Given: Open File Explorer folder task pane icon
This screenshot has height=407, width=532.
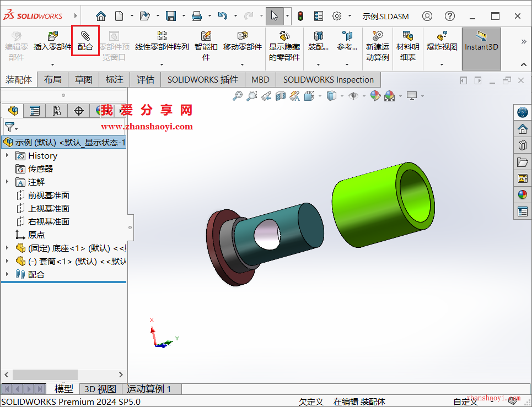Looking at the screenshot, I should (523, 162).
